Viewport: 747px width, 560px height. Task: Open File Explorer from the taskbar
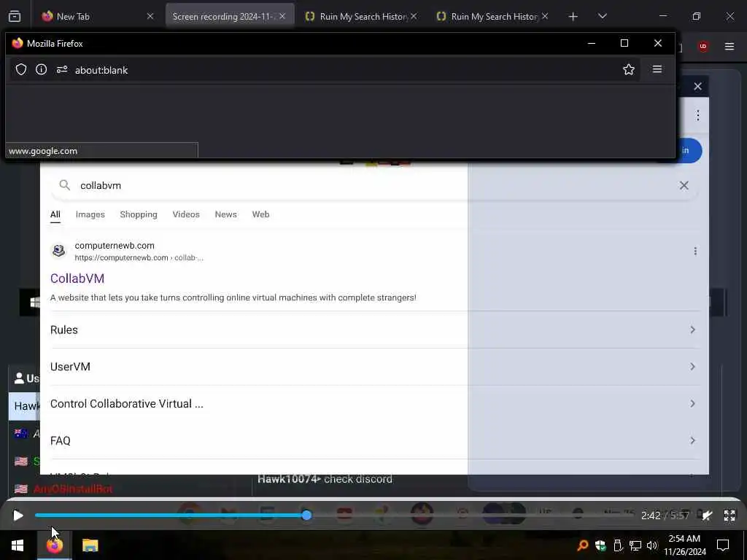click(90, 545)
